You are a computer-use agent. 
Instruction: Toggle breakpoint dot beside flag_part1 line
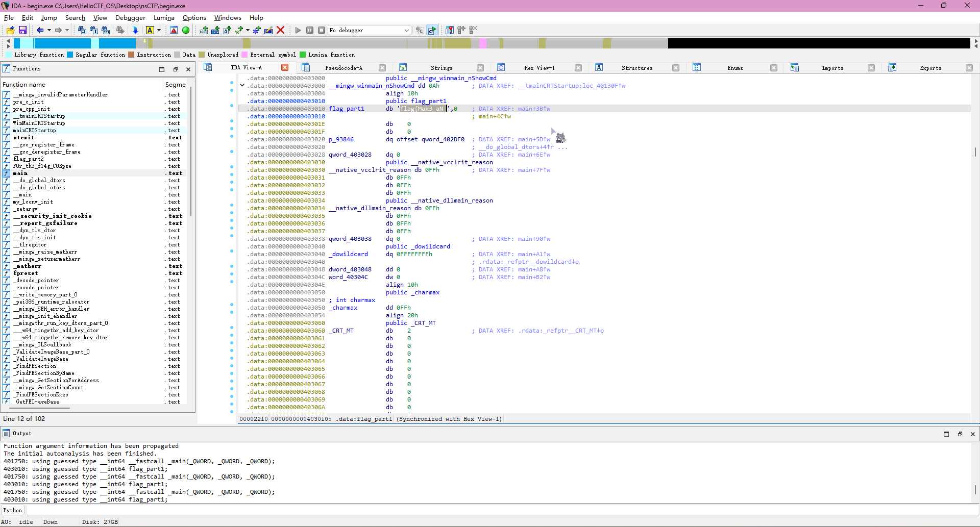232,106
